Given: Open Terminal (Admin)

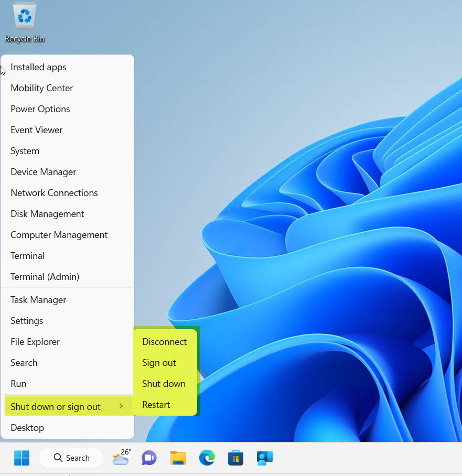Looking at the screenshot, I should click(45, 276).
